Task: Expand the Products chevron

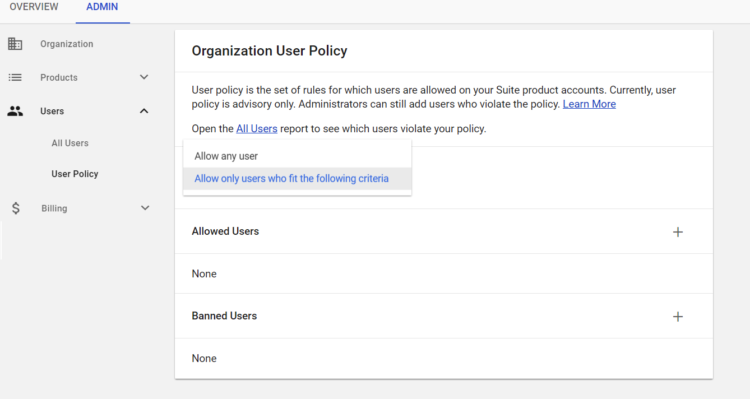Action: coord(144,77)
